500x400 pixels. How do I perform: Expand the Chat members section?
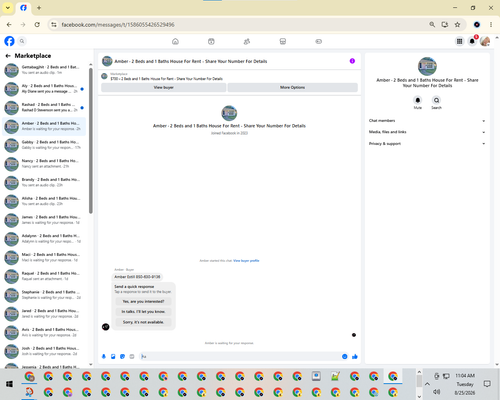click(427, 121)
